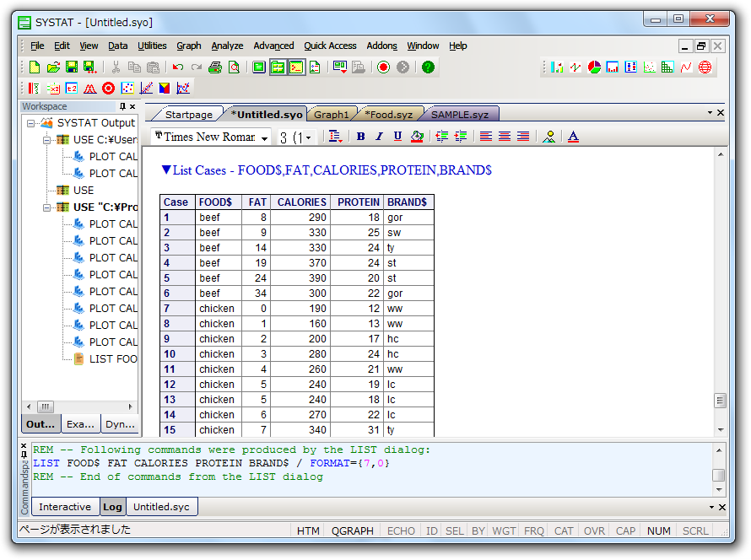The height and width of the screenshot is (560, 751).
Task: Click the QGRAPH status bar indicator
Action: click(352, 530)
